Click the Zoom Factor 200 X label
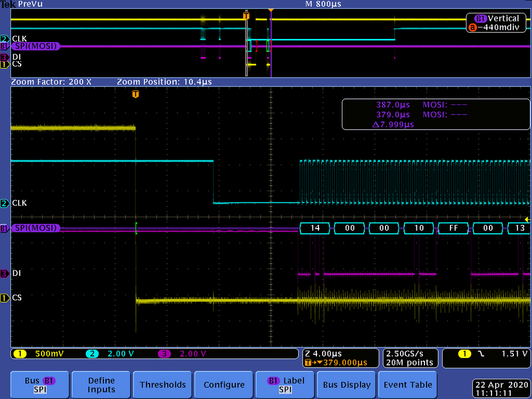 [51, 82]
